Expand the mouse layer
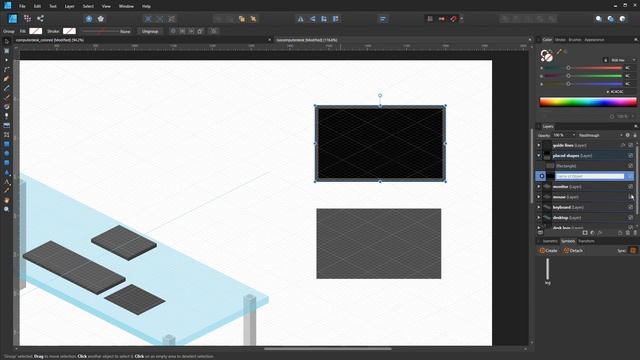 pyautogui.click(x=539, y=197)
